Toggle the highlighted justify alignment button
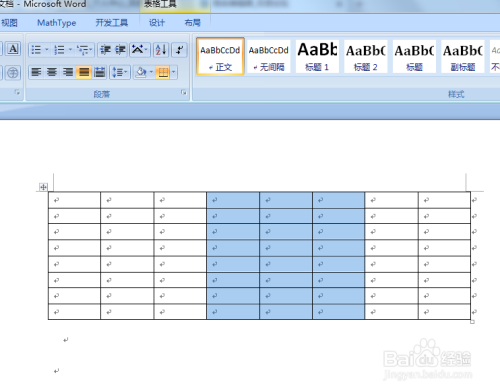Image resolution: width=500 pixels, height=392 pixels. pyautogui.click(x=84, y=72)
